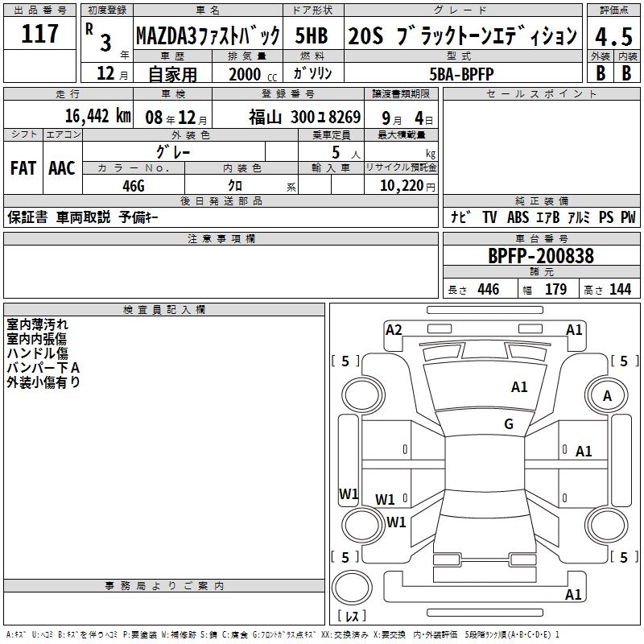The image size is (644, 644).
Task: Click the 予備キー item
Action: (x=138, y=217)
